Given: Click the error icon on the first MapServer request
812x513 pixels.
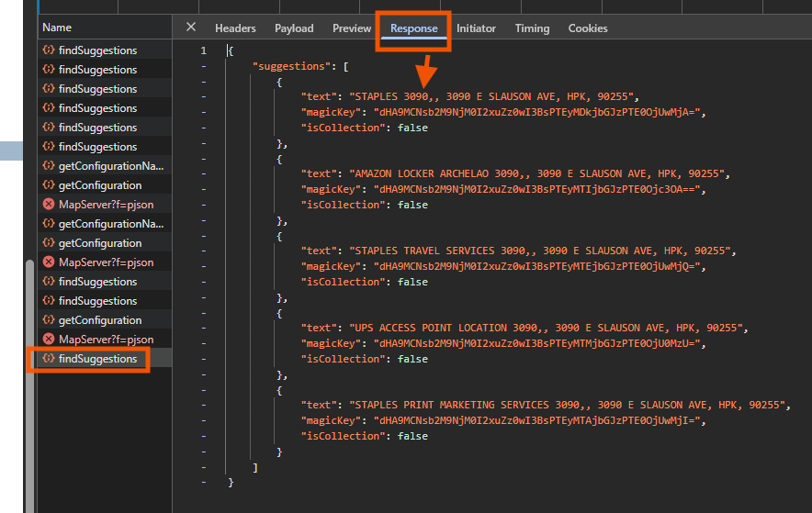Looking at the screenshot, I should click(49, 205).
